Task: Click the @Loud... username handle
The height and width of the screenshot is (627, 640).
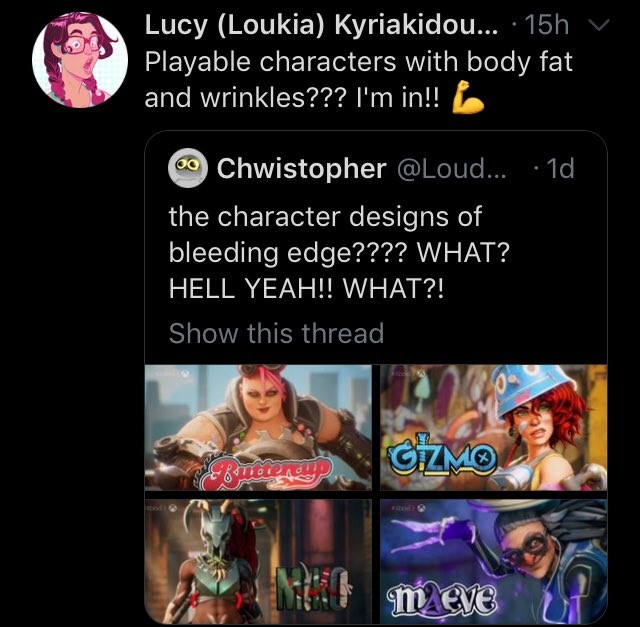Action: click(452, 169)
